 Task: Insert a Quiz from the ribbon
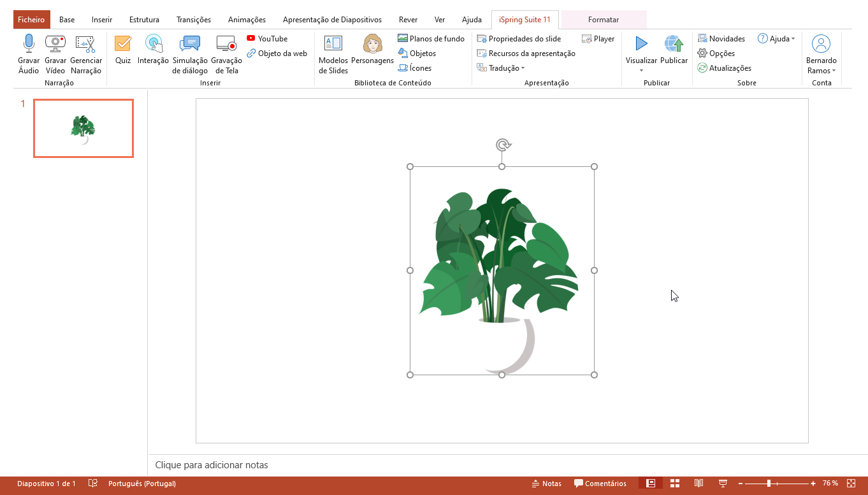point(123,44)
